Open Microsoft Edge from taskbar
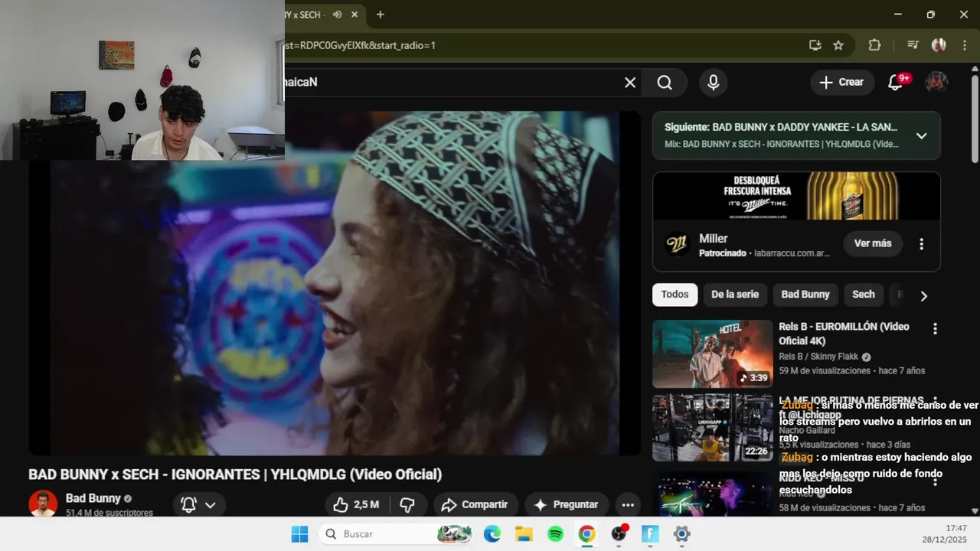This screenshot has height=551, width=980. pyautogui.click(x=492, y=534)
